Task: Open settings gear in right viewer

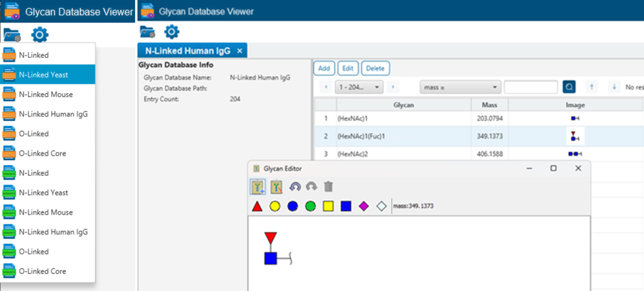Action: coord(172,31)
